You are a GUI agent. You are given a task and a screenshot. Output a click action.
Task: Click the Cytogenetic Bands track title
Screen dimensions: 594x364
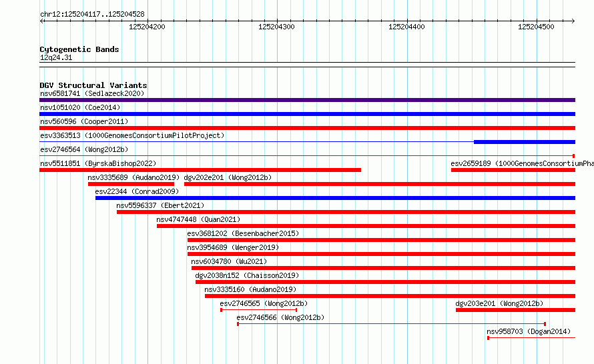coord(79,49)
